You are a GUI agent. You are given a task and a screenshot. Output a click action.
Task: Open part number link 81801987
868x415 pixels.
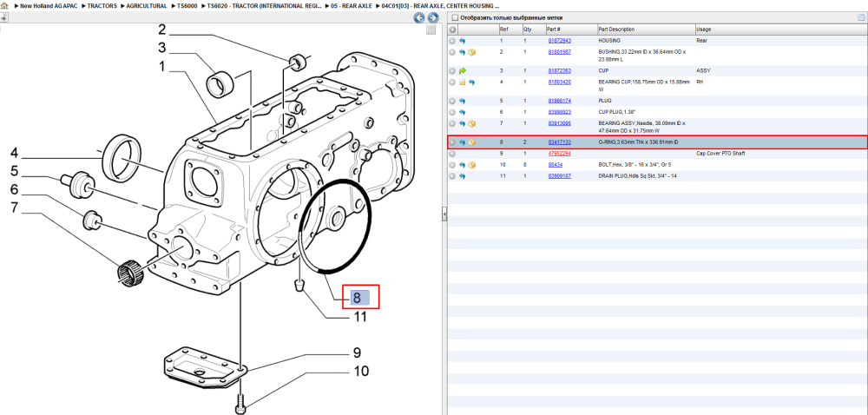[559, 52]
